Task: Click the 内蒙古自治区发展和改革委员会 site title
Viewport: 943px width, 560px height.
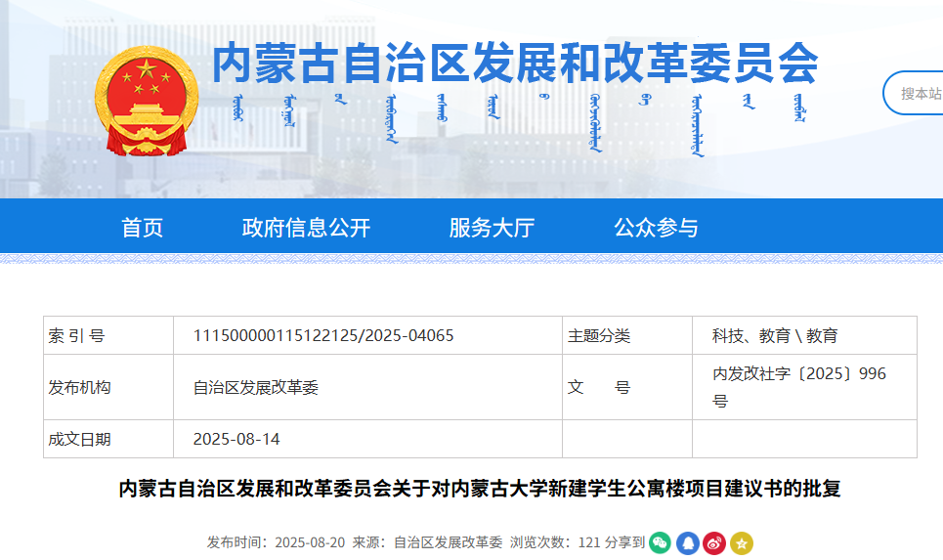Action: tap(515, 63)
